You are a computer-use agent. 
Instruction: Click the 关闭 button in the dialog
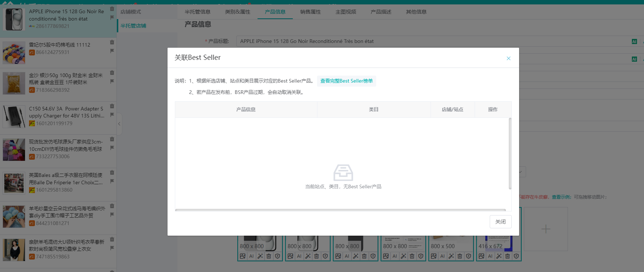coord(500,222)
